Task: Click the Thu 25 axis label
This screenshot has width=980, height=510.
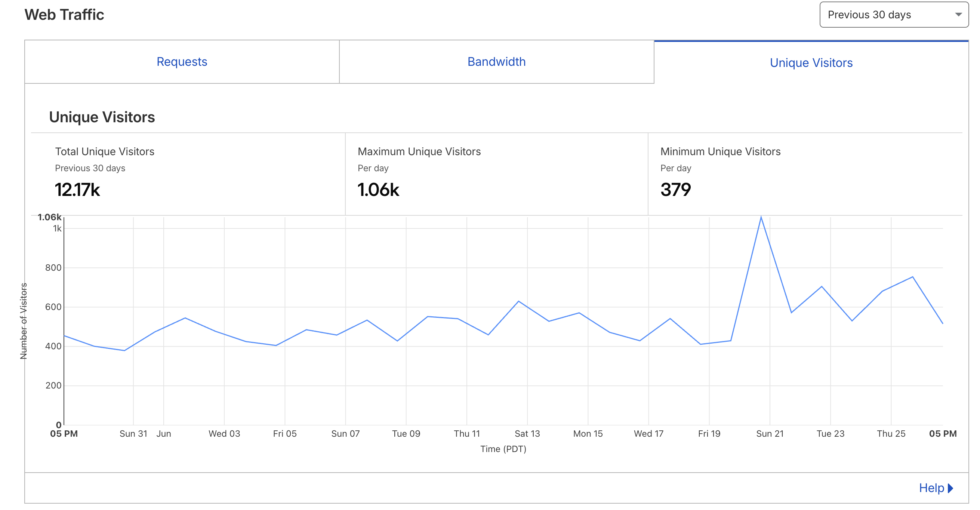Action: 891,433
